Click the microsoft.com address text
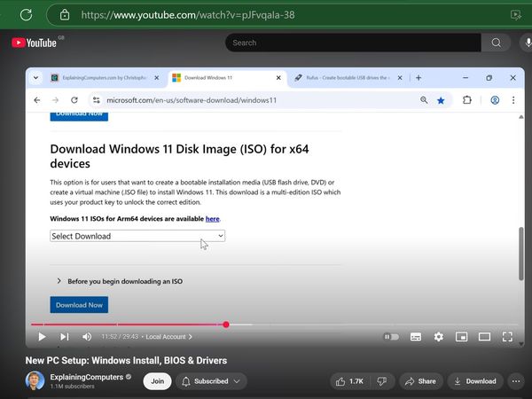The image size is (532, 399). click(x=192, y=100)
